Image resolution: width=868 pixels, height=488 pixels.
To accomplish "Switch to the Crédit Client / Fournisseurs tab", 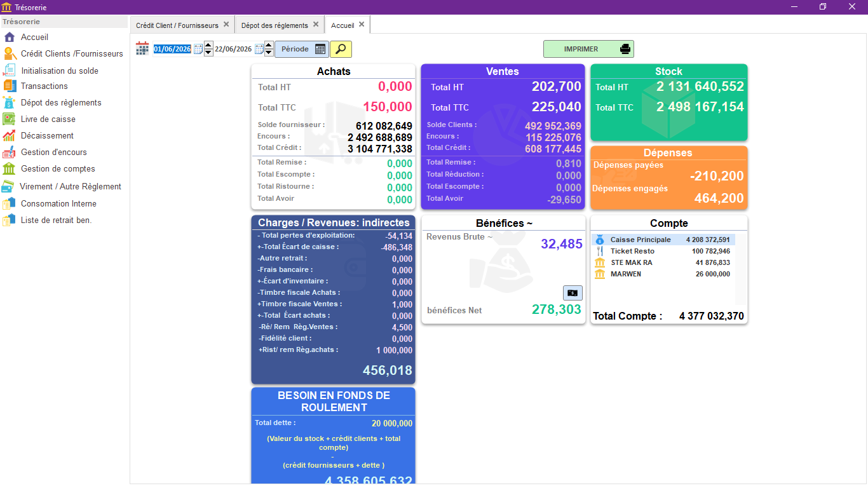I will [177, 25].
